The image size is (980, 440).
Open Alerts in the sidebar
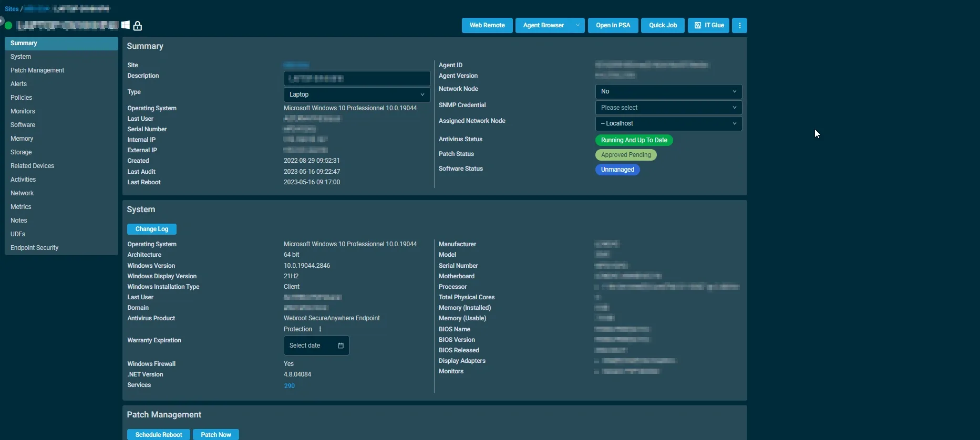pos(61,84)
